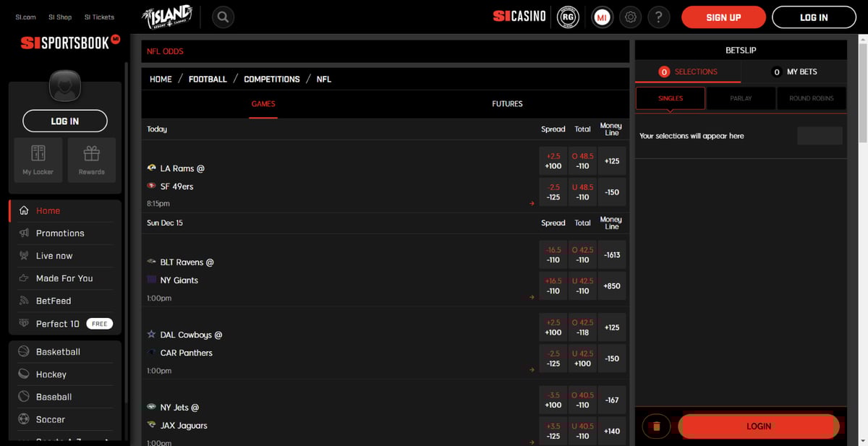Bet NY Jets spread -3.5
The width and height of the screenshot is (868, 446).
click(553, 400)
